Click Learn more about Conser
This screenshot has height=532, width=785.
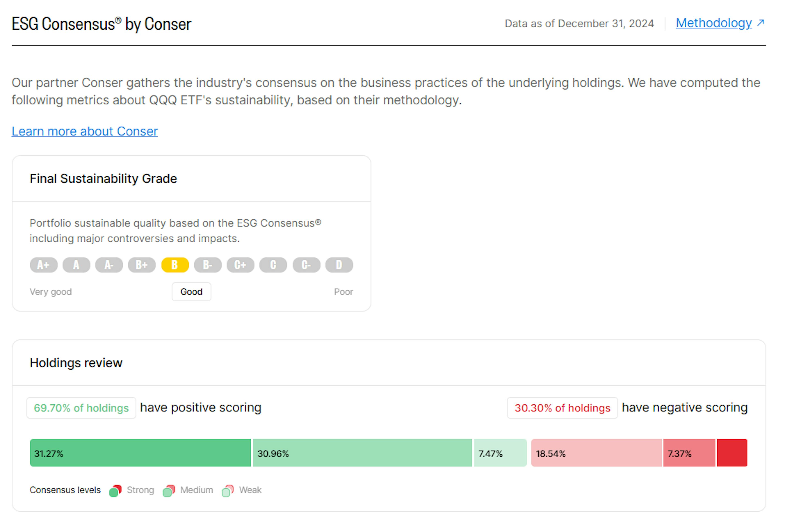click(84, 131)
